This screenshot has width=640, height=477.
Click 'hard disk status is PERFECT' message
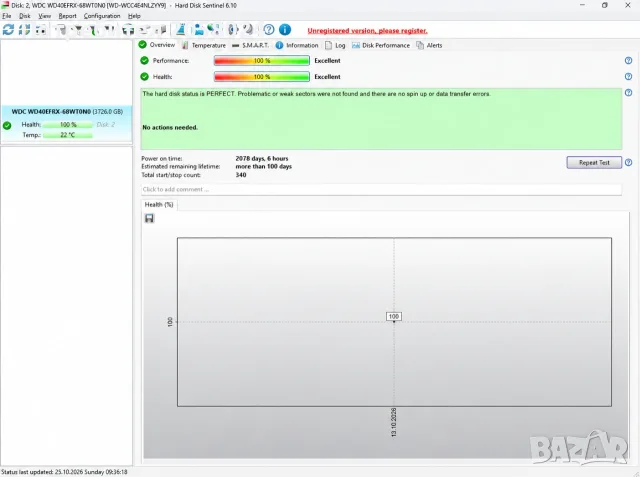pos(316,94)
